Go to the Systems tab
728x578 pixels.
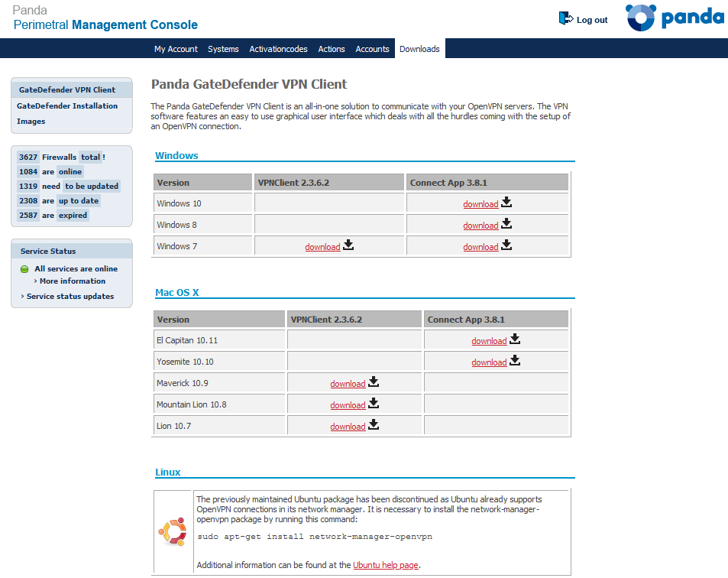(x=223, y=49)
